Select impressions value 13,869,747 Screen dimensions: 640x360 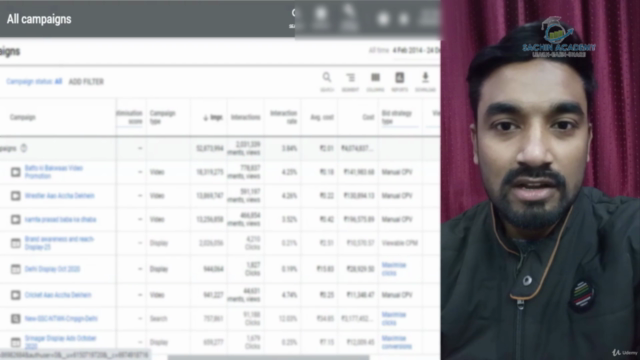[210, 196]
